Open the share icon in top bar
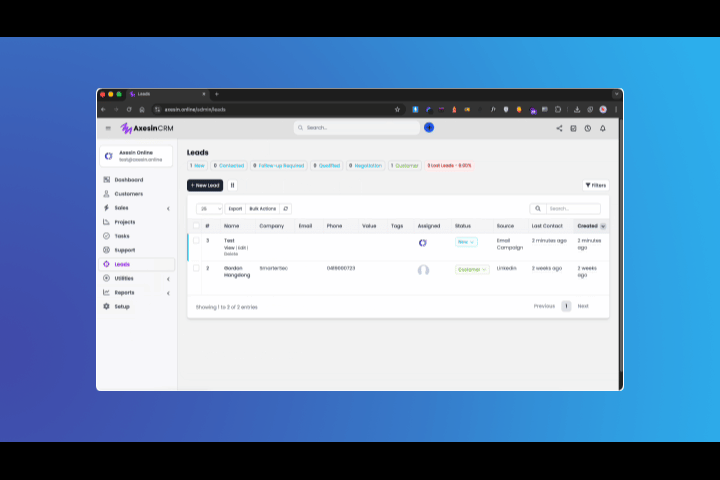This screenshot has width=720, height=480. (559, 128)
